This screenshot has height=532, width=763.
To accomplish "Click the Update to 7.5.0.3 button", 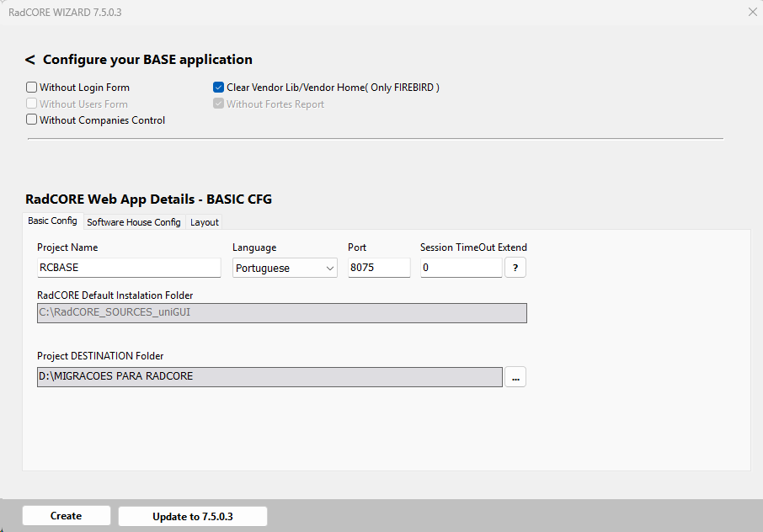I will 192,516.
